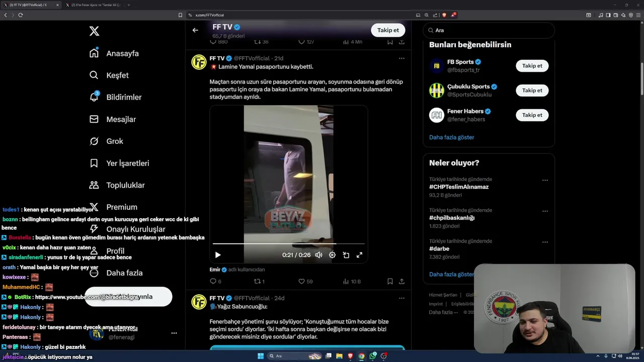Viewport: 644px width, 362px height.
Task: Click the Ara search field on X
Action: pos(489,30)
